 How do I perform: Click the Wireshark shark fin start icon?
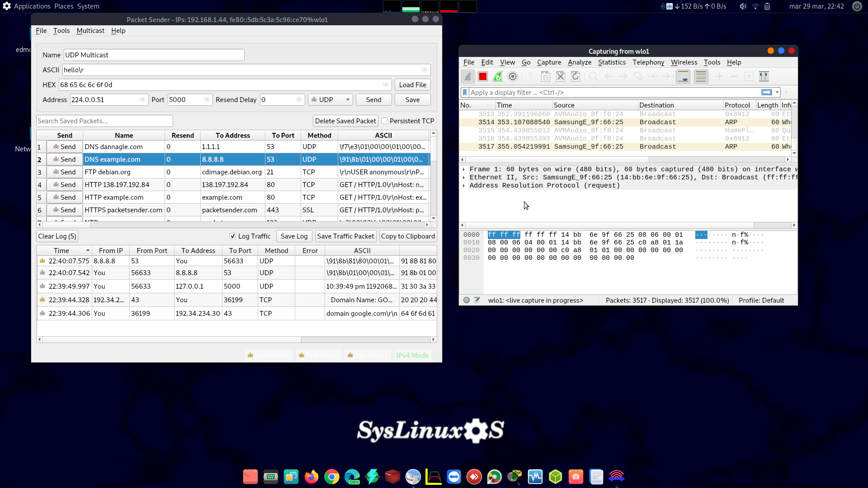(x=468, y=77)
